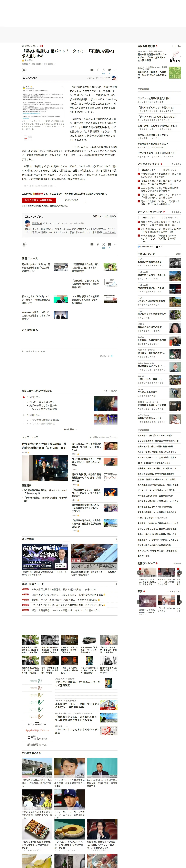The width and height of the screenshot is (186, 868).
Task: Click 続きを読む in the comment box
Action: tap(109, 232)
